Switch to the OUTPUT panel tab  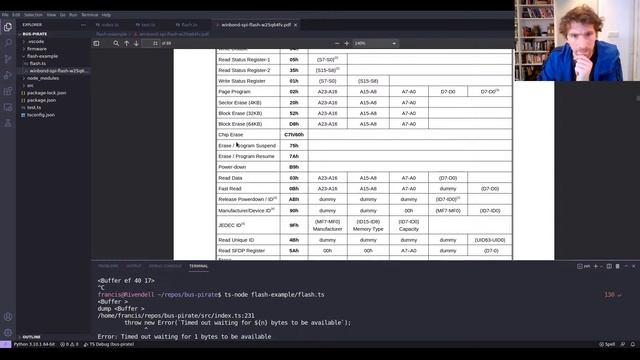pyautogui.click(x=133, y=266)
